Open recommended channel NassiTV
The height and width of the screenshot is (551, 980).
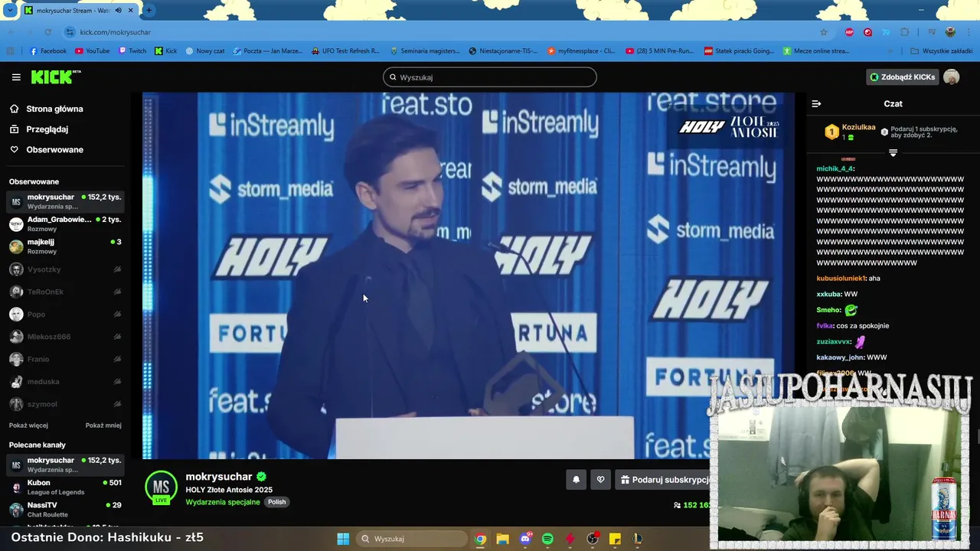pyautogui.click(x=65, y=510)
